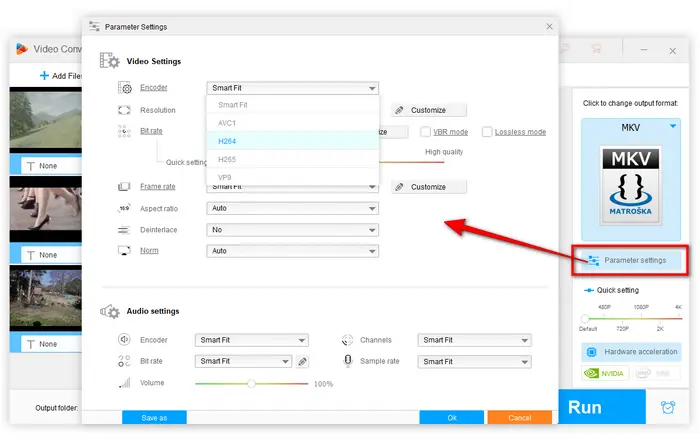
Task: Click the video Encoder gear icon
Action: (x=125, y=87)
